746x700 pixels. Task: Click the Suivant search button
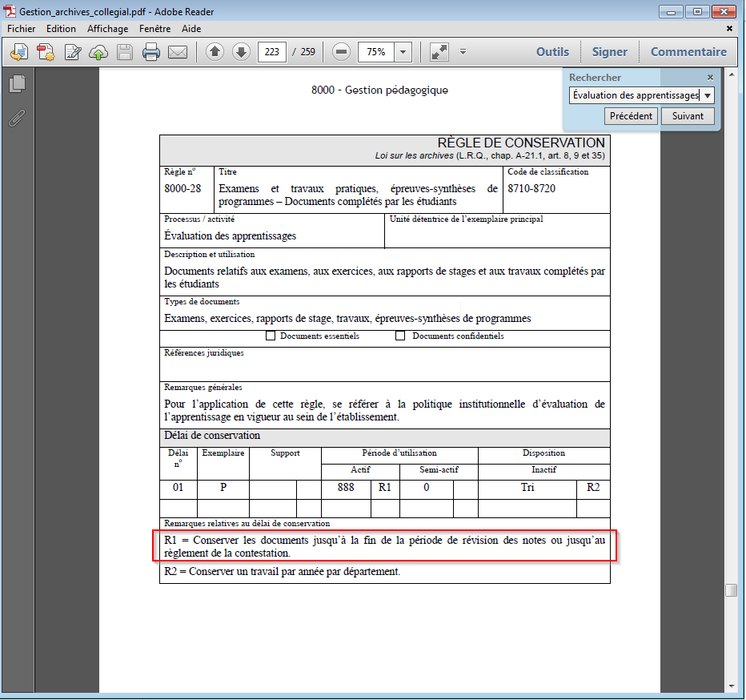pyautogui.click(x=688, y=116)
